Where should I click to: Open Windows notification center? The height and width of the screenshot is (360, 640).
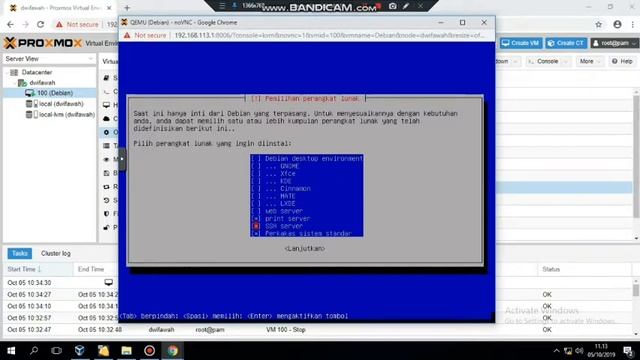coord(629,351)
